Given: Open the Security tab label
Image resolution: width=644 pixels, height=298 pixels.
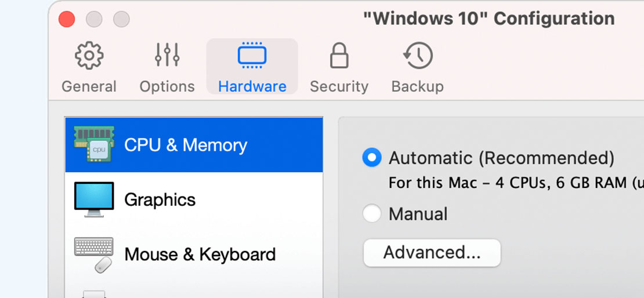Looking at the screenshot, I should (x=339, y=86).
